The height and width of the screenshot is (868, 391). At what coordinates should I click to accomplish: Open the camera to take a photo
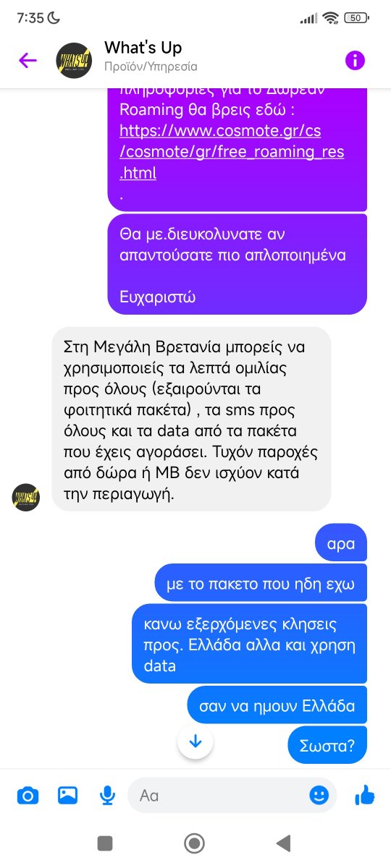coord(28,796)
